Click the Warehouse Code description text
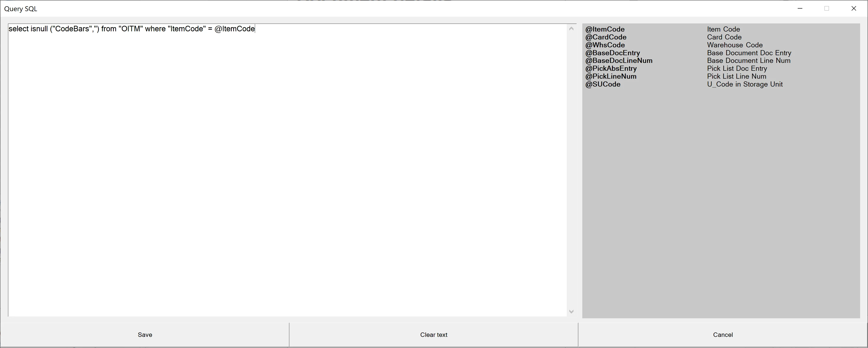The image size is (868, 348). 735,45
